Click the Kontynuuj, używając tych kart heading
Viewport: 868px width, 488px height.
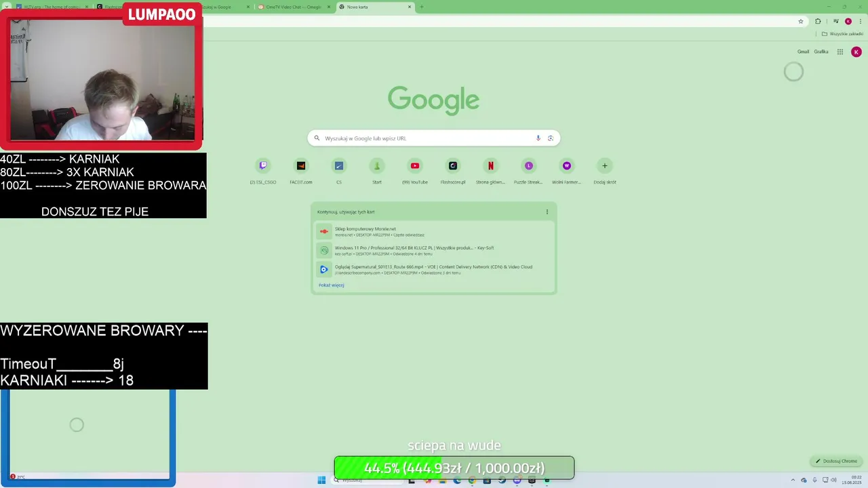[x=346, y=212]
